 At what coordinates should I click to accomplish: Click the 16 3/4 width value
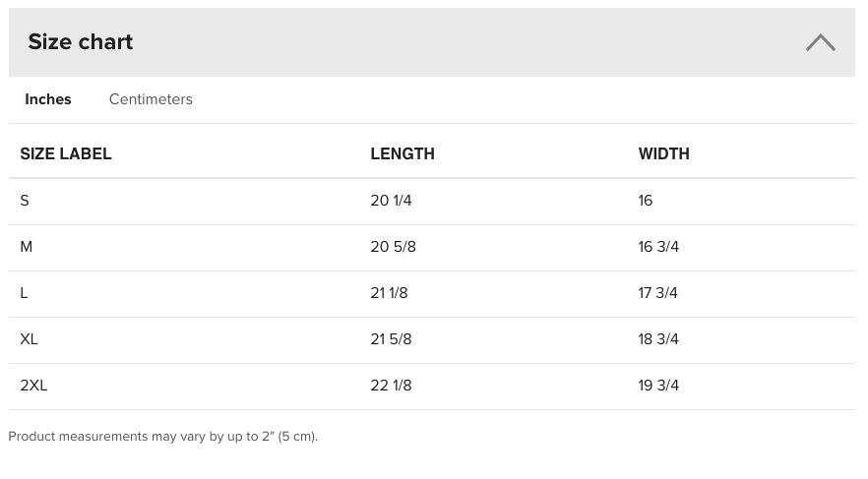(x=658, y=247)
